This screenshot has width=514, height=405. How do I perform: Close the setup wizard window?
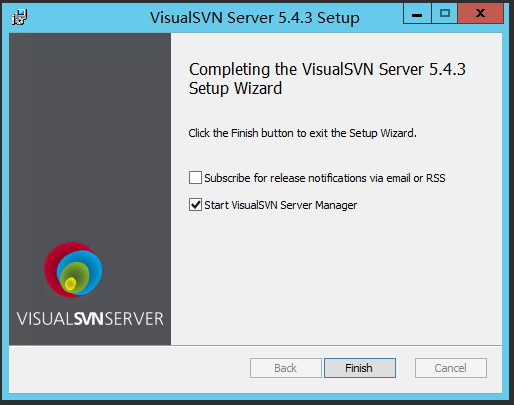[480, 14]
